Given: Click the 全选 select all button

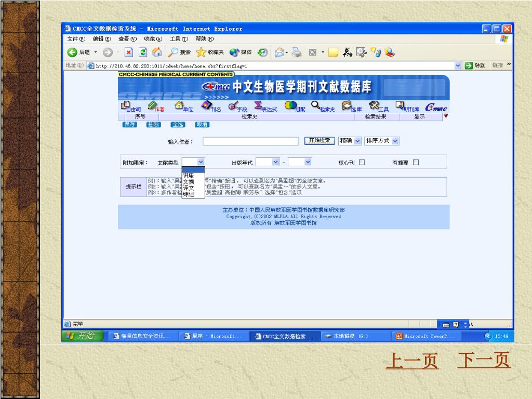Looking at the screenshot, I should 178,125.
